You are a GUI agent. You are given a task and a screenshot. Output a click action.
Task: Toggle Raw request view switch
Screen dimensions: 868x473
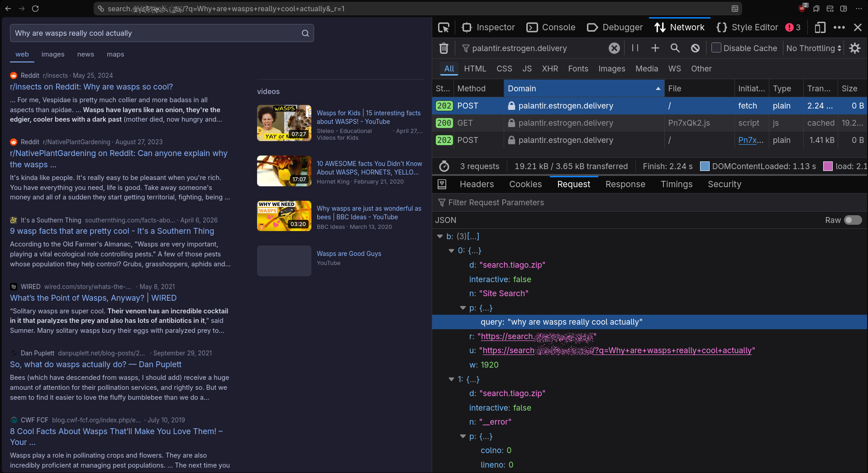tap(853, 220)
